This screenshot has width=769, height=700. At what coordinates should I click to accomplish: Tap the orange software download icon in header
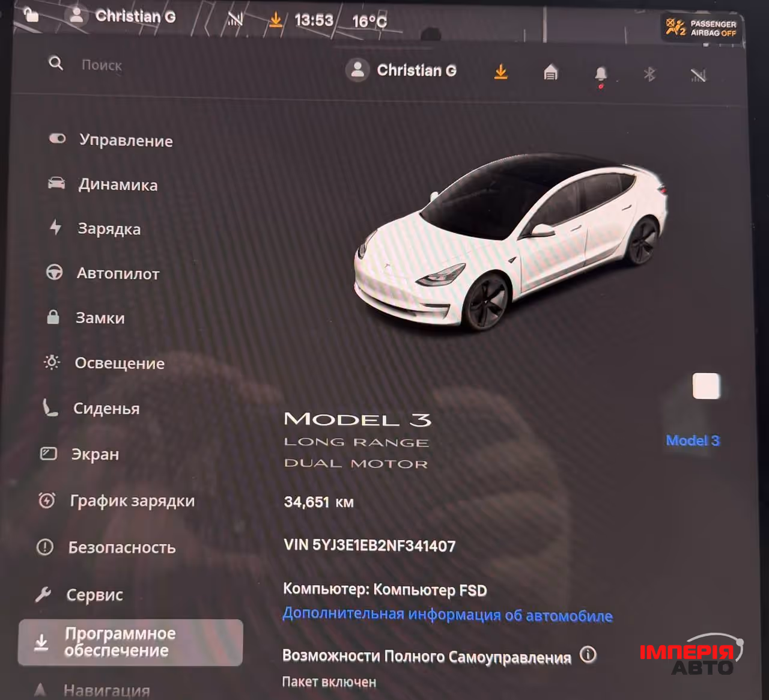[x=500, y=72]
